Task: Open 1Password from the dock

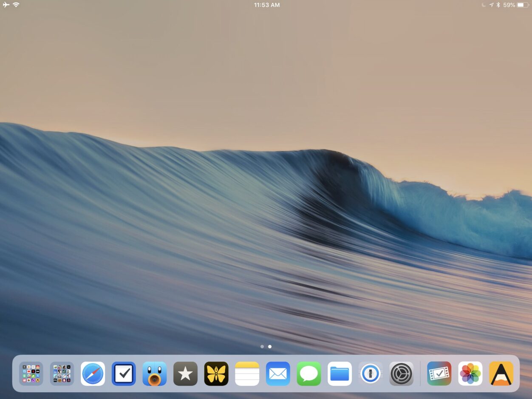Action: coord(371,374)
